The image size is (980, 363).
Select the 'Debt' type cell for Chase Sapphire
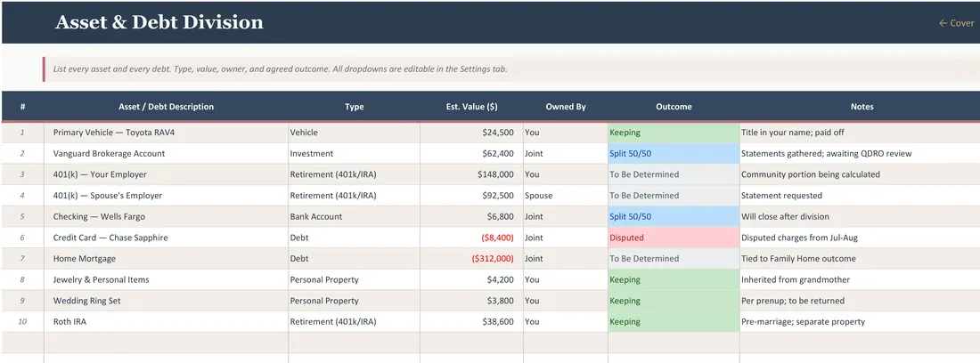pyautogui.click(x=354, y=238)
